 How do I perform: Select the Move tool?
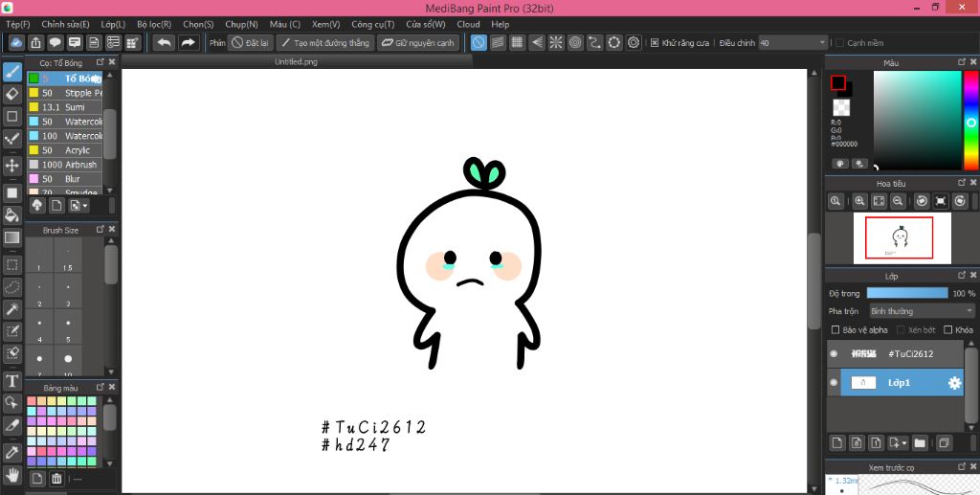pos(11,165)
